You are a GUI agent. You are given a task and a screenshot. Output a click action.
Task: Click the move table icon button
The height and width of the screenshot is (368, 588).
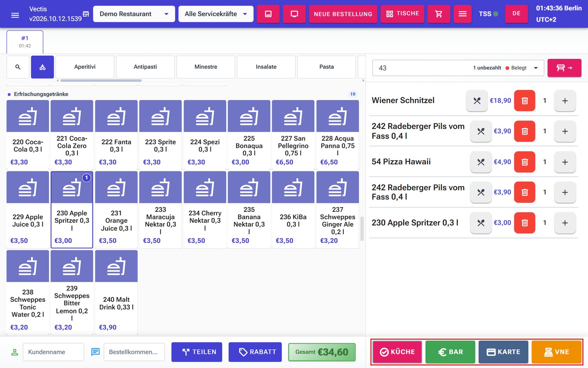[564, 68]
